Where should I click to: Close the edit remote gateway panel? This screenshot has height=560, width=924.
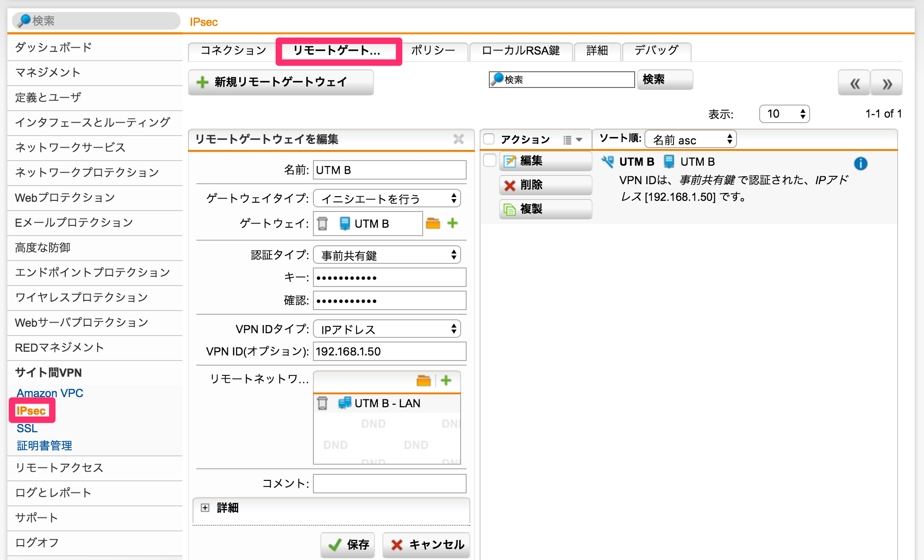458,139
